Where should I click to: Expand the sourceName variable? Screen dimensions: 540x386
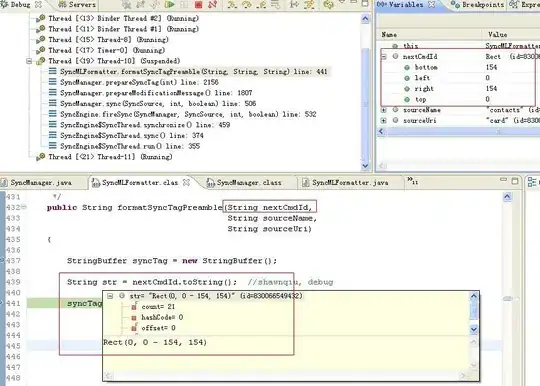pos(384,110)
